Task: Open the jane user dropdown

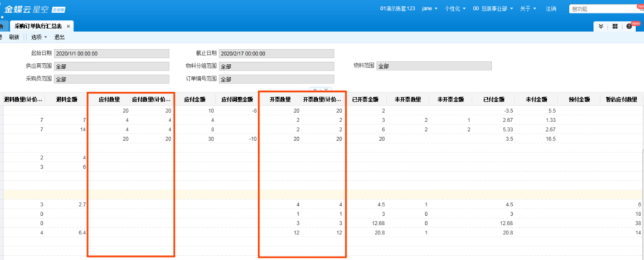Action: tap(429, 8)
